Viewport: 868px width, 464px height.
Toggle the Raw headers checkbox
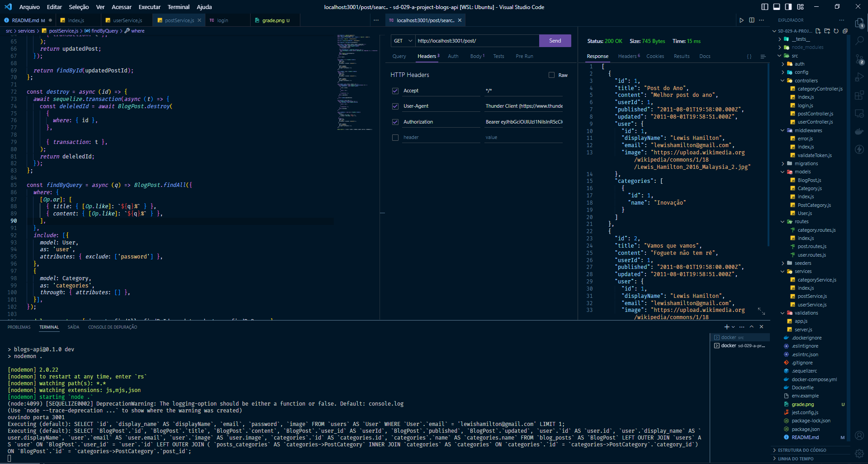(x=551, y=75)
